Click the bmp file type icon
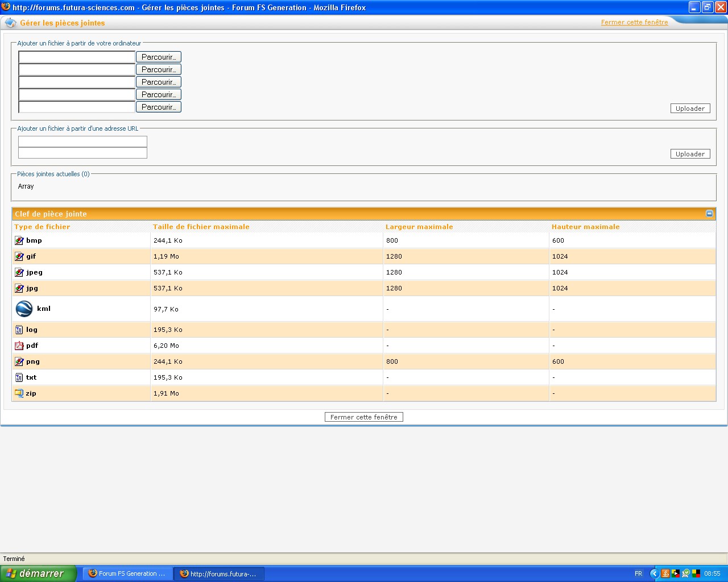This screenshot has width=728, height=582. pyautogui.click(x=19, y=240)
